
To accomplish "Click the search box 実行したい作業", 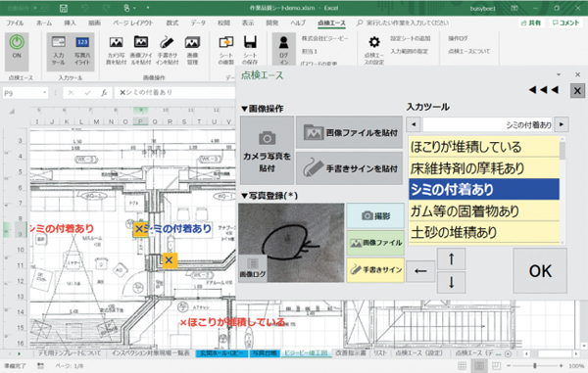I will click(x=407, y=23).
